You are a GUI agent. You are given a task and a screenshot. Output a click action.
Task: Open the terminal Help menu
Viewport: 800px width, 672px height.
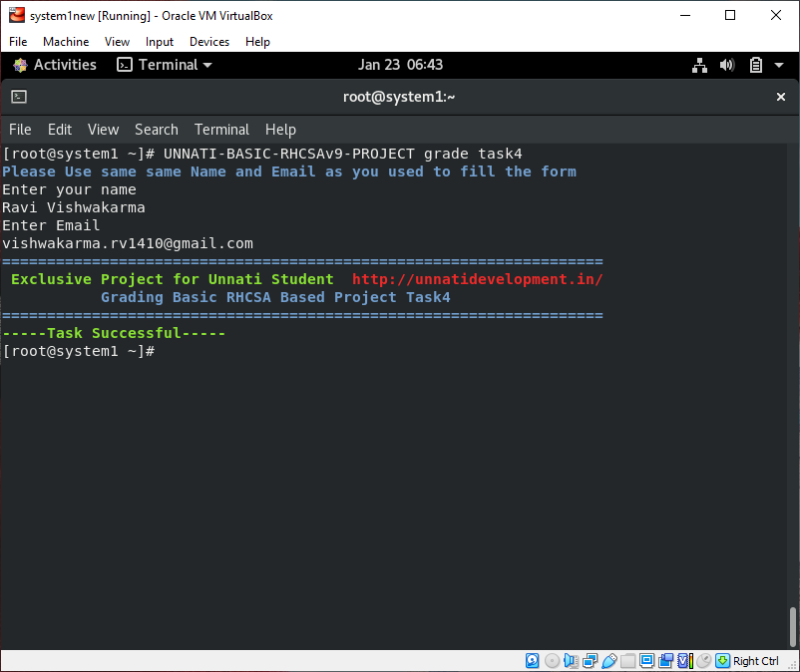[x=280, y=130]
